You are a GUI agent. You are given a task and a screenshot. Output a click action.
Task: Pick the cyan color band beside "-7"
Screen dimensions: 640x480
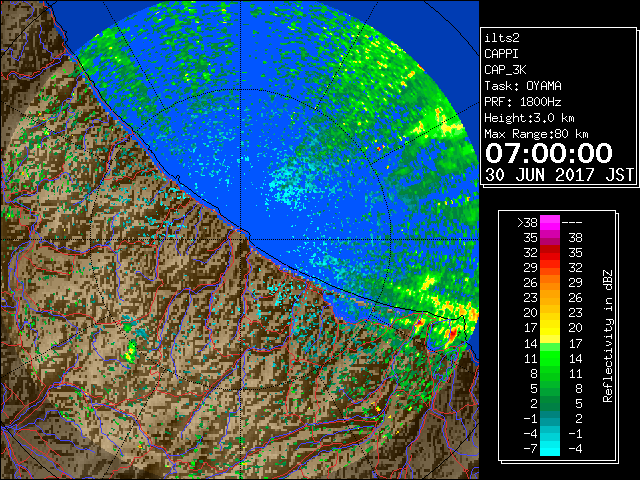coord(550,449)
